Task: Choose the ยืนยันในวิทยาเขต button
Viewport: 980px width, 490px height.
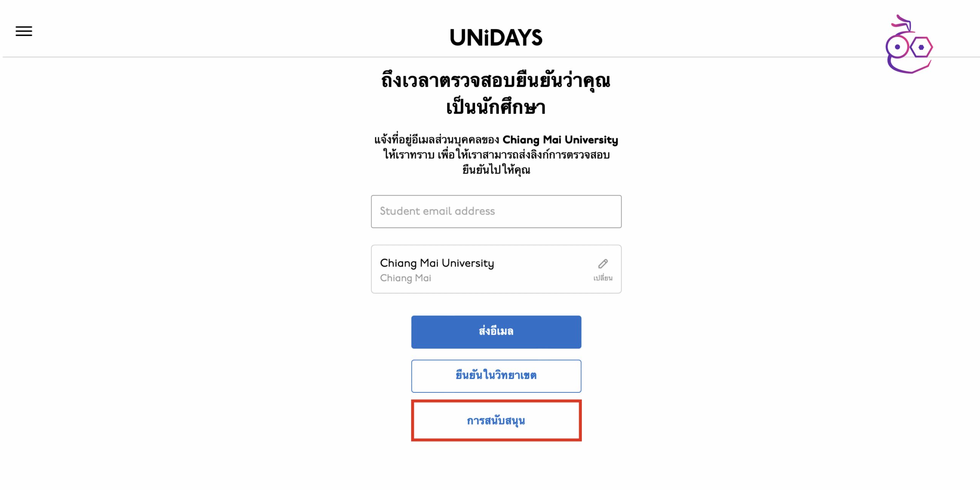Action: pyautogui.click(x=496, y=376)
